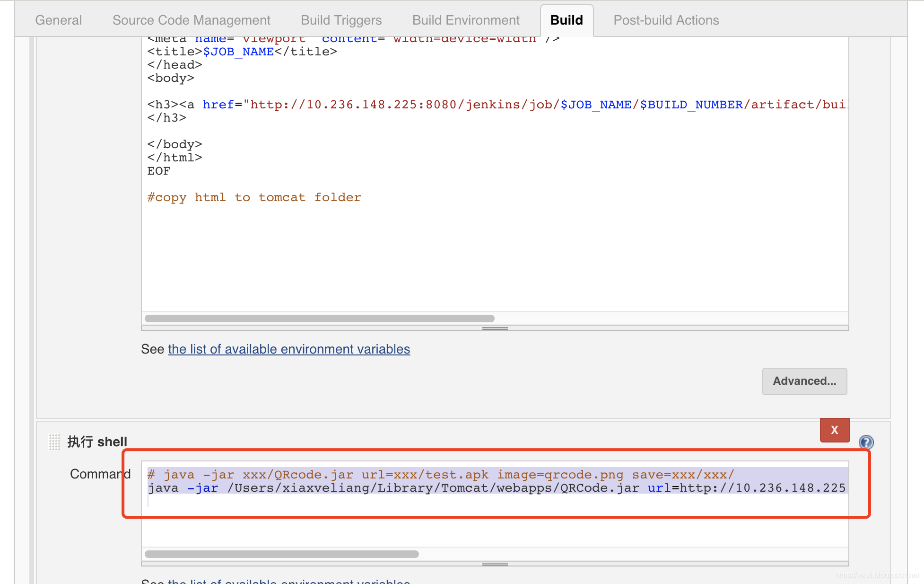This screenshot has width=924, height=584.
Task: Click the Command box horizontal scrollbar thumb
Action: [x=281, y=554]
